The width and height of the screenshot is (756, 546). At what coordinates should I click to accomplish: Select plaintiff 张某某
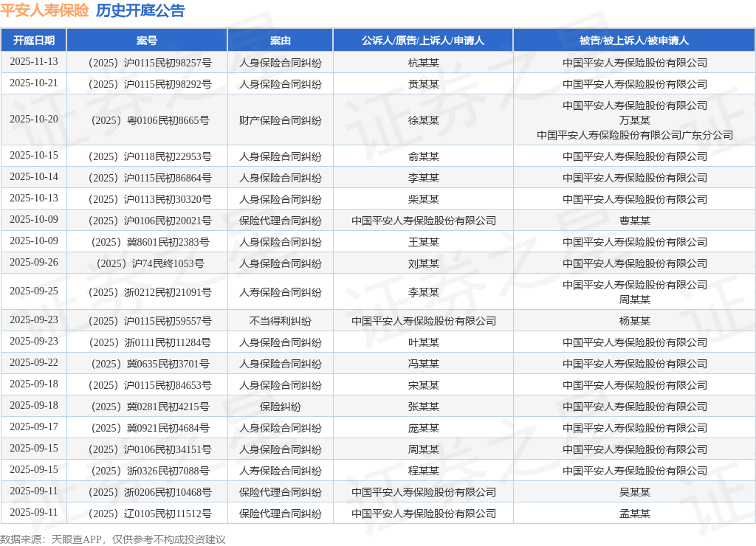click(423, 407)
